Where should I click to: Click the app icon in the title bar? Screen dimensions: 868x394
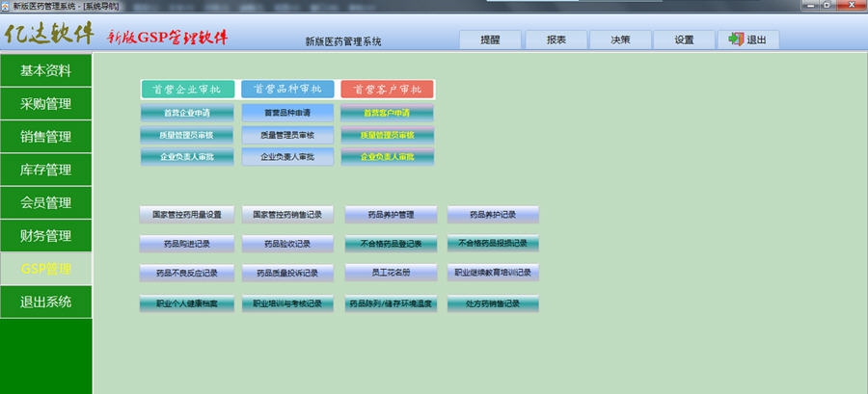click(x=5, y=6)
